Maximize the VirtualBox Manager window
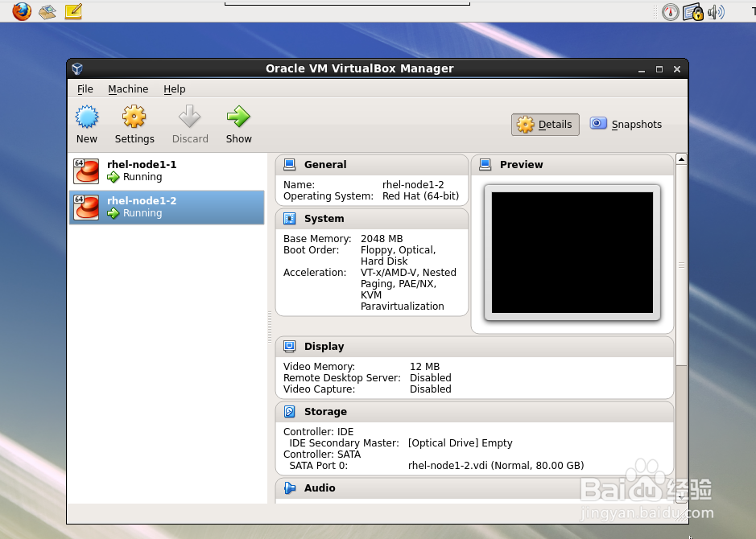 tap(659, 69)
